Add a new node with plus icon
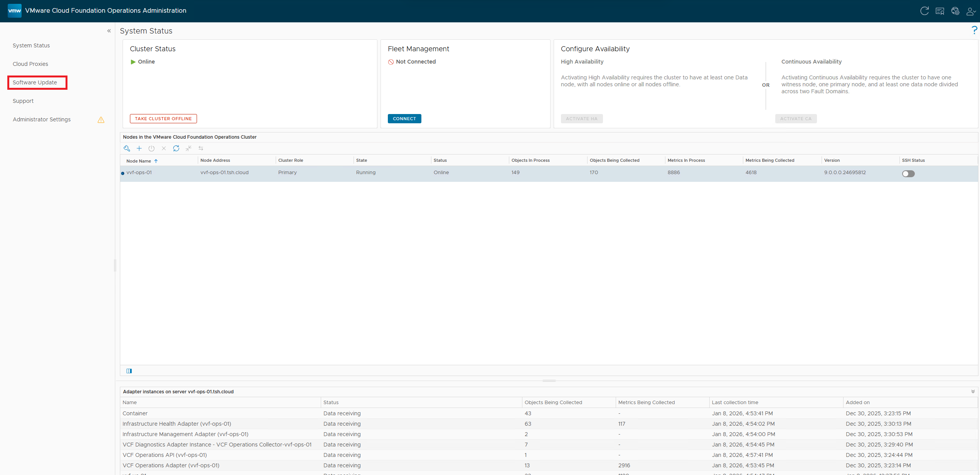 click(139, 148)
